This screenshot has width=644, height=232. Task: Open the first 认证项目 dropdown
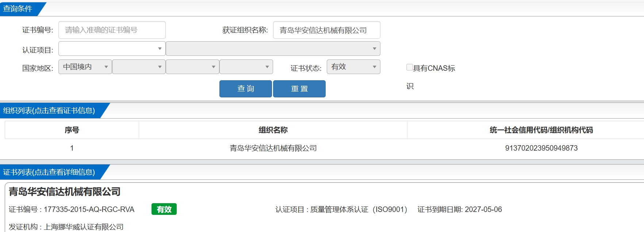112,49
